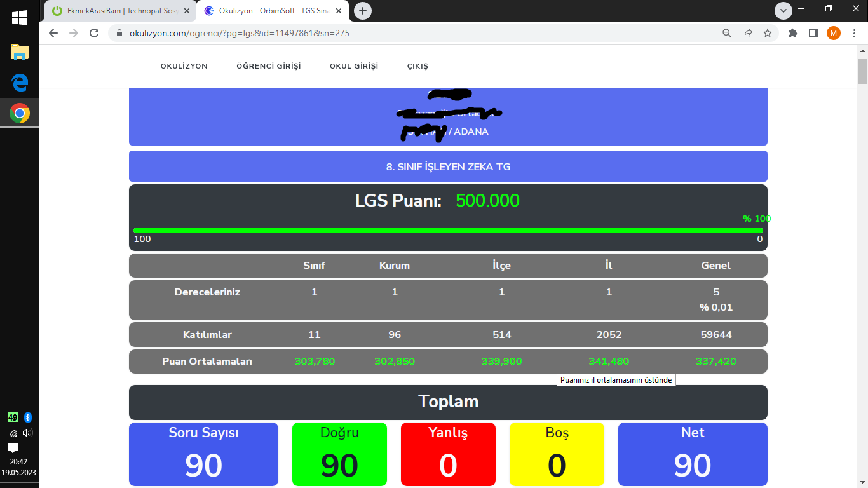Open File Explorer from the taskbar
Screen dimensions: 868x488
20,52
